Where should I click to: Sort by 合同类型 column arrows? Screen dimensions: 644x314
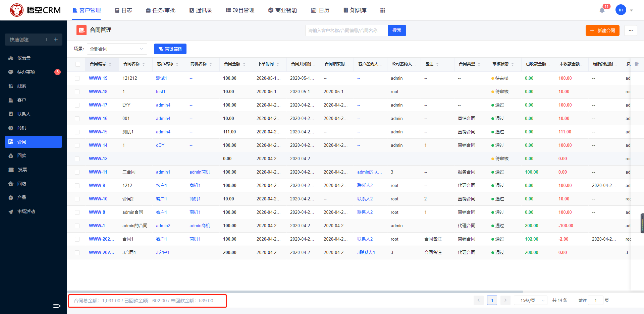pyautogui.click(x=479, y=64)
